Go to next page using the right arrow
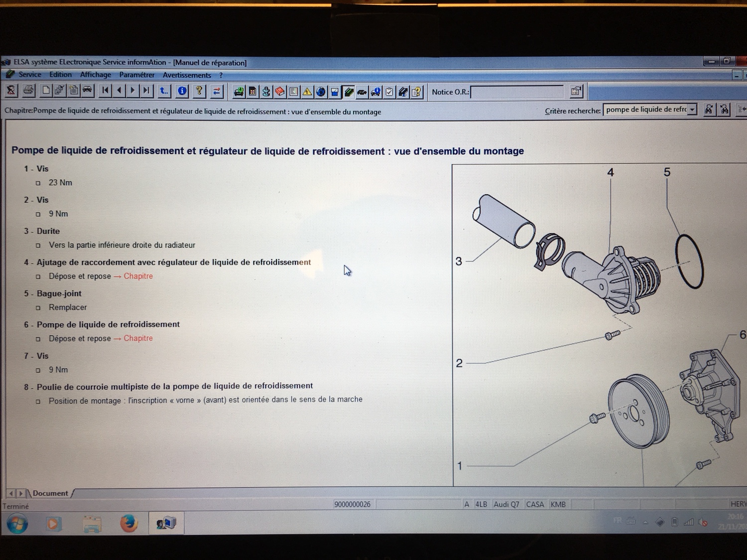Image resolution: width=747 pixels, height=560 pixels. (132, 90)
